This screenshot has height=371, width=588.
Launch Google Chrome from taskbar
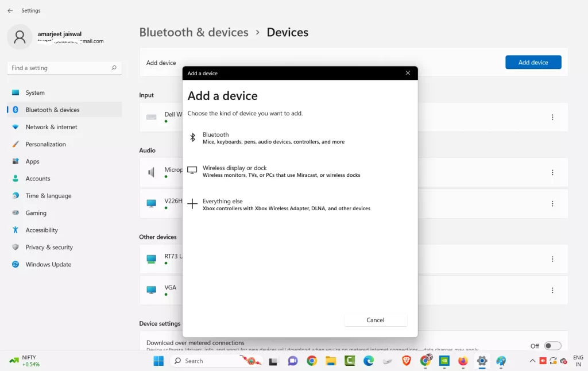312,361
